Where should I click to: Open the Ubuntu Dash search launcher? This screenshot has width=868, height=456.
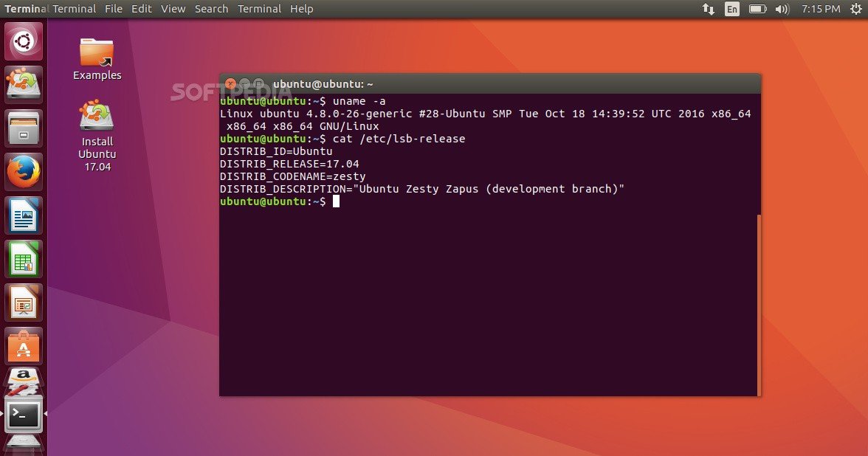coord(24,41)
